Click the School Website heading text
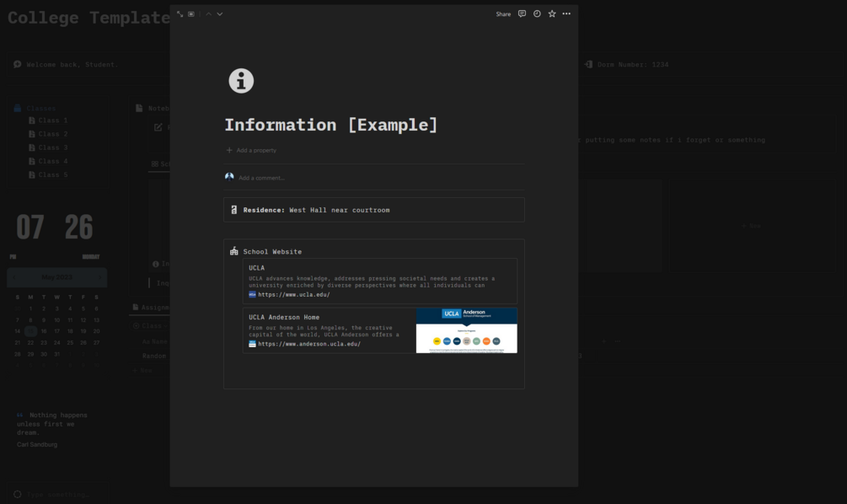The height and width of the screenshot is (504, 847). [x=272, y=252]
